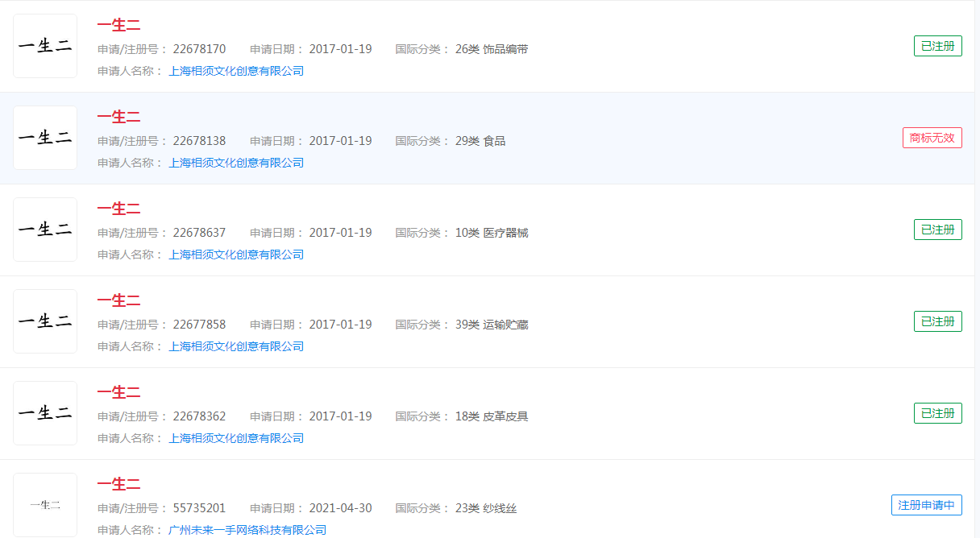Screen dimensions: 980x538
Task: Select registration number 22678637
Action: 199,233
